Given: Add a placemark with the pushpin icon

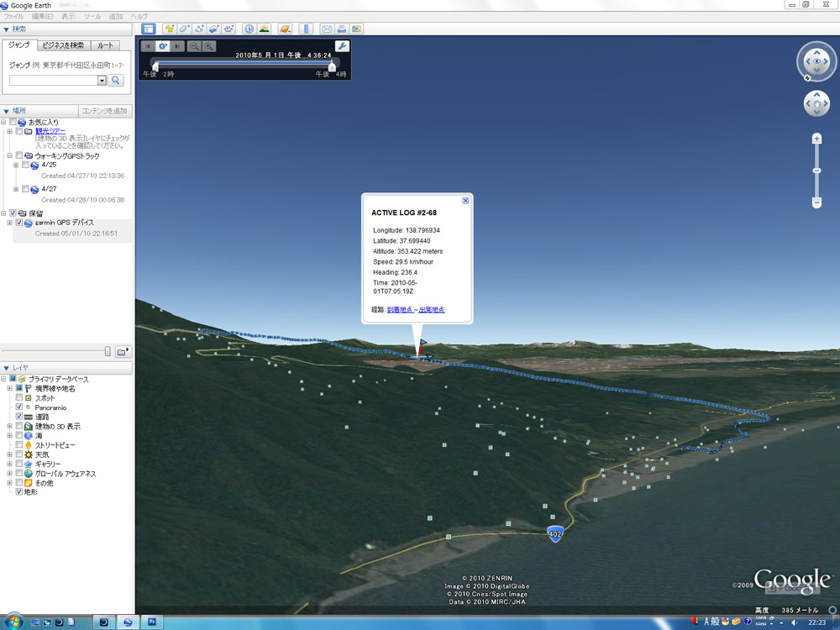Looking at the screenshot, I should [170, 29].
